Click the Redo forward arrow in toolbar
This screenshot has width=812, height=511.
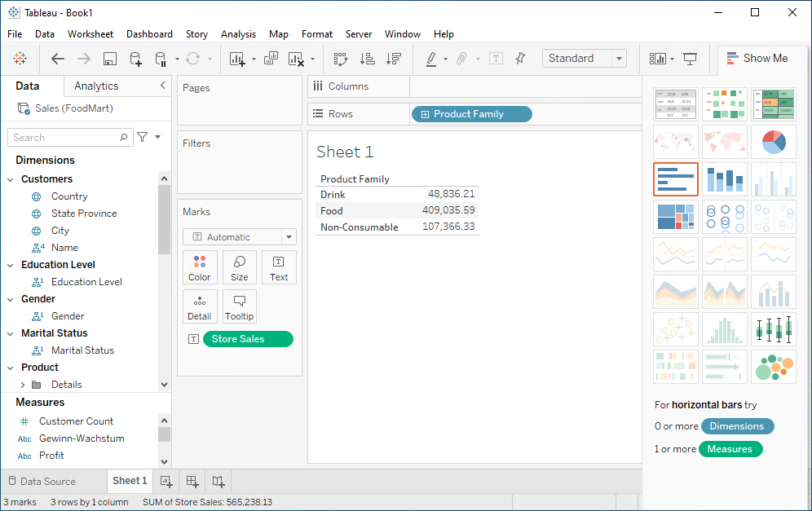(83, 59)
